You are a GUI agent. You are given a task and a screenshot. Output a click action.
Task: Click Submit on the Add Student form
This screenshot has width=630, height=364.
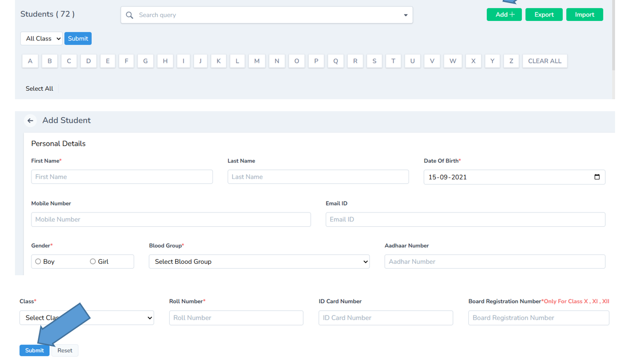point(34,350)
